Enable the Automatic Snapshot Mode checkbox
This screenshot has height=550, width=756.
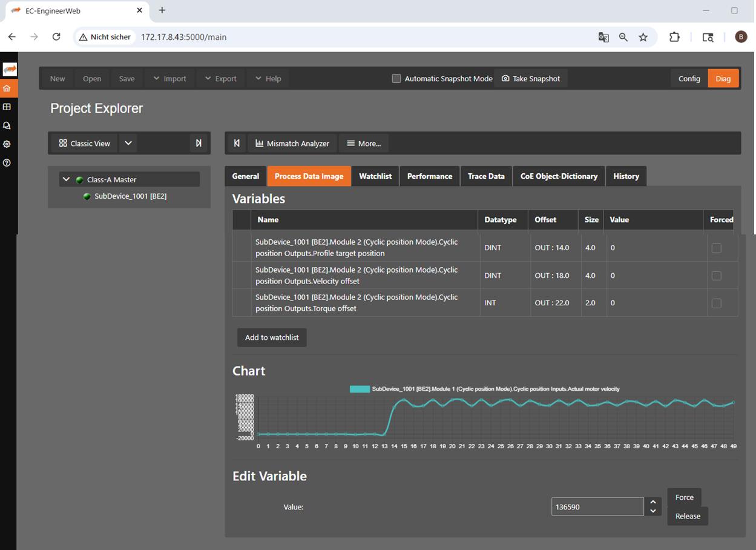pyautogui.click(x=396, y=79)
